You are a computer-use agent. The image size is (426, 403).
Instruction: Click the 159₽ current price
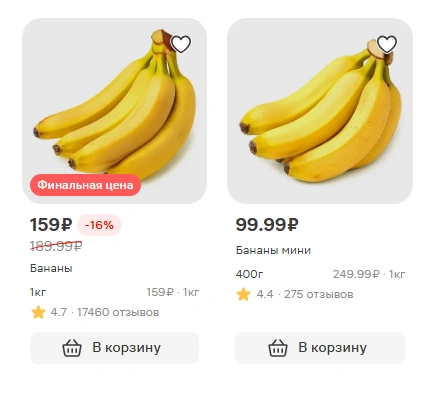[51, 224]
